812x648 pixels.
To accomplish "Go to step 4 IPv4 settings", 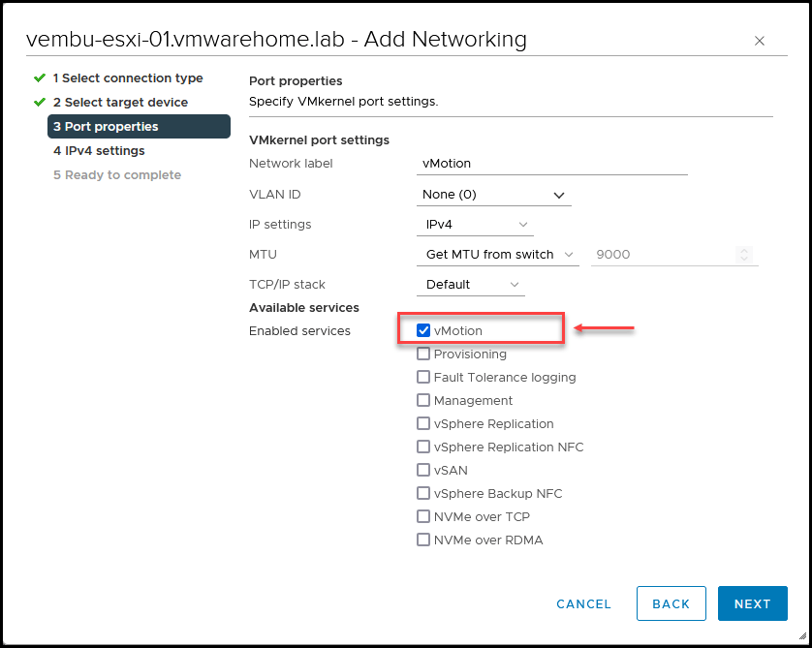I will click(x=99, y=150).
